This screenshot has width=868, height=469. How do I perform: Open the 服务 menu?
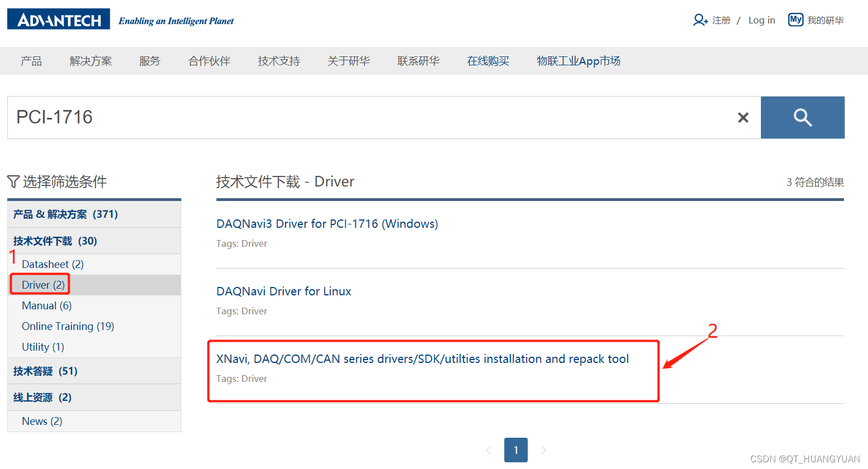tap(150, 61)
